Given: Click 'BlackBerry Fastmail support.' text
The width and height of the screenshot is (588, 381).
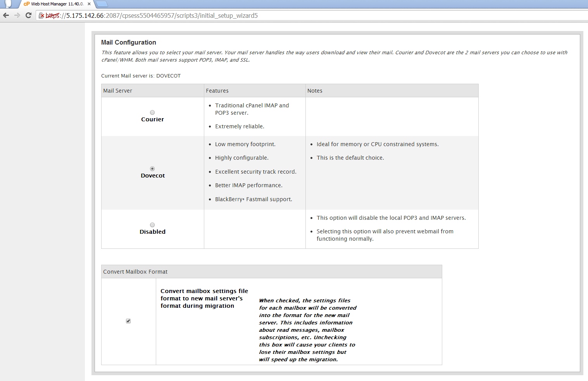Looking at the screenshot, I should [253, 199].
